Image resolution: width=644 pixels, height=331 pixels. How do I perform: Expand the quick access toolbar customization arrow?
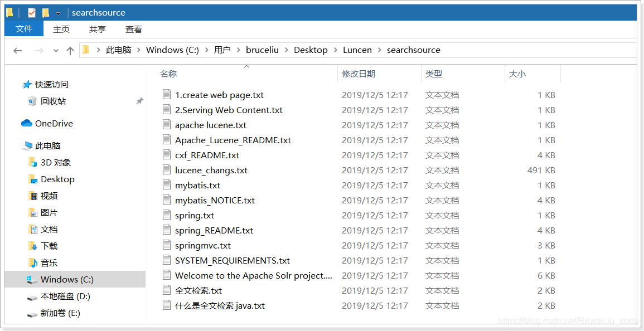57,12
